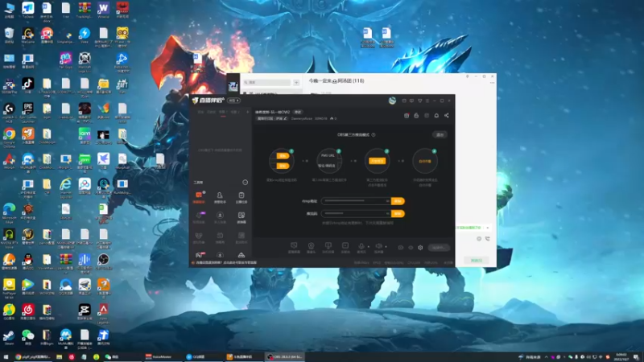The height and width of the screenshot is (362, 644).
Task: Toggle preview eye icon in bottom bar
Action: [411, 248]
